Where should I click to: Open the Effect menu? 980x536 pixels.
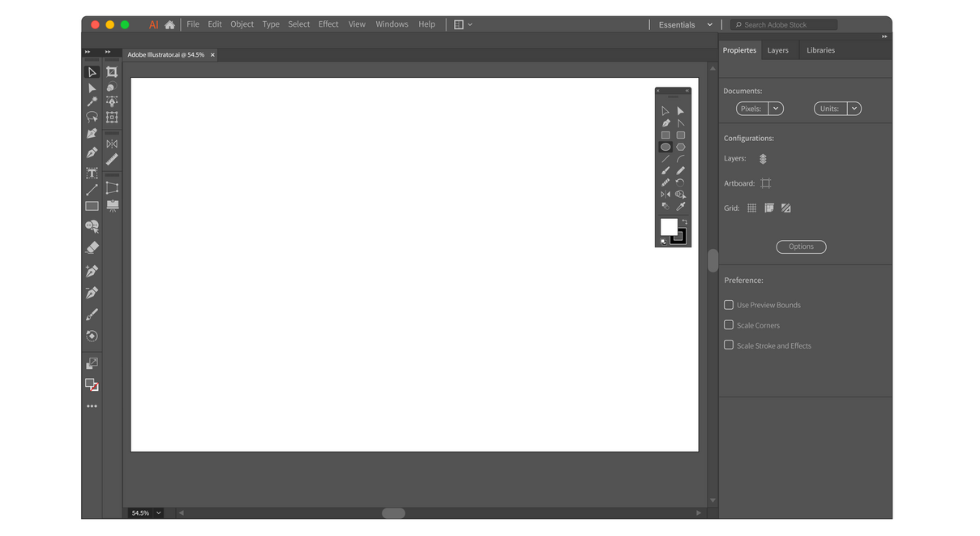click(328, 24)
